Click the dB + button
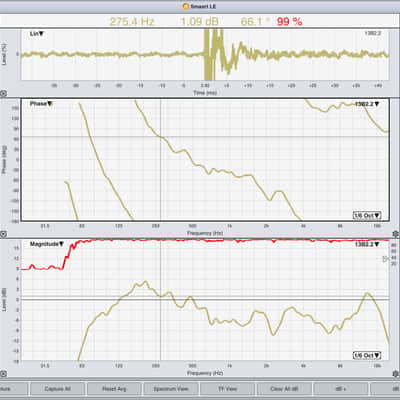Viewport: 400px width, 400px height. 341,389
